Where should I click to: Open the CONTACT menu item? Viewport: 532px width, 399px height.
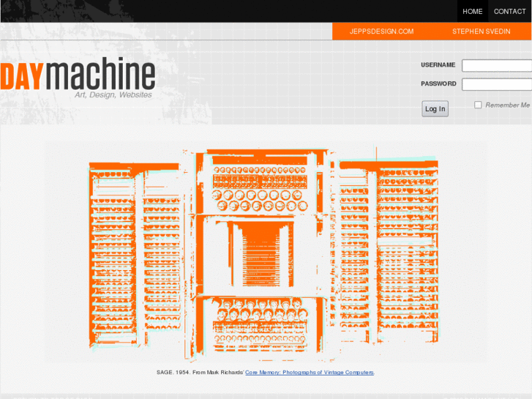(509, 11)
